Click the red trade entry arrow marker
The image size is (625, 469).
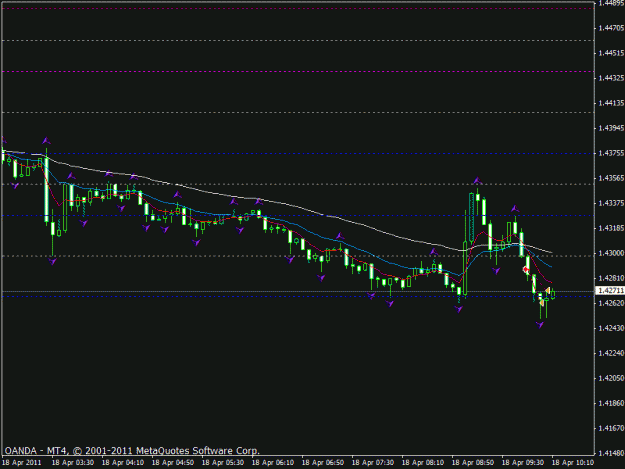pos(526,270)
